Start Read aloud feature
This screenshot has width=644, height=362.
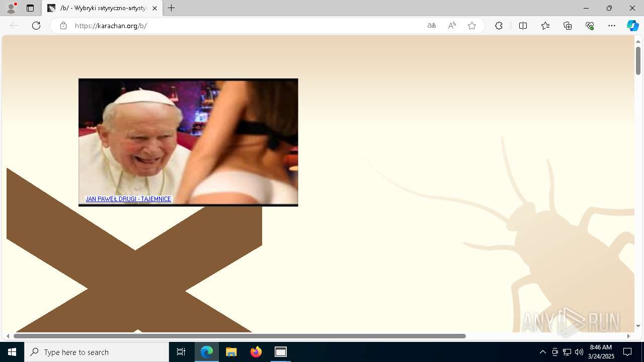pyautogui.click(x=452, y=26)
